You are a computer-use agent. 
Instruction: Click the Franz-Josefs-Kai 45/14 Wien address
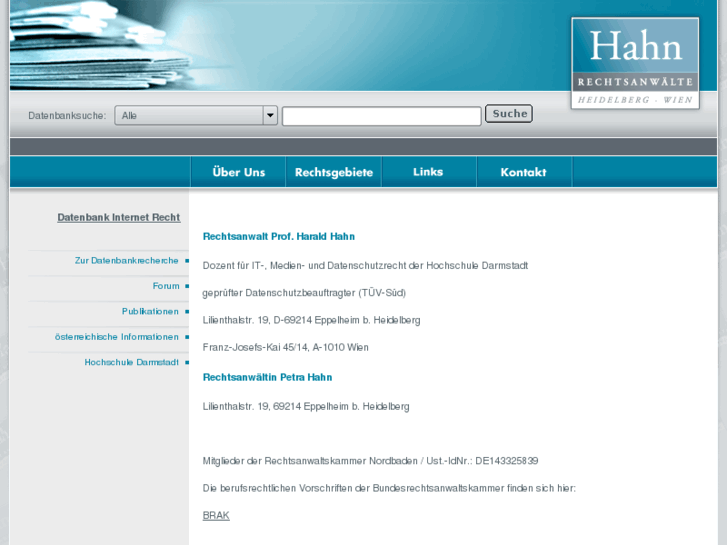coord(286,347)
